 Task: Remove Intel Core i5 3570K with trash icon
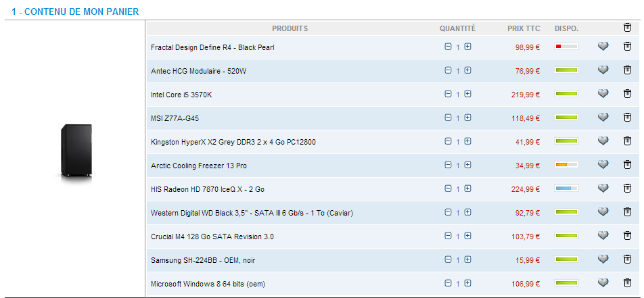(627, 94)
